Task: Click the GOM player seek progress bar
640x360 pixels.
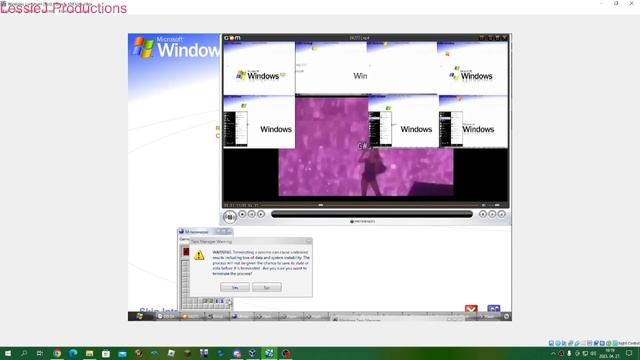Action: (369, 205)
